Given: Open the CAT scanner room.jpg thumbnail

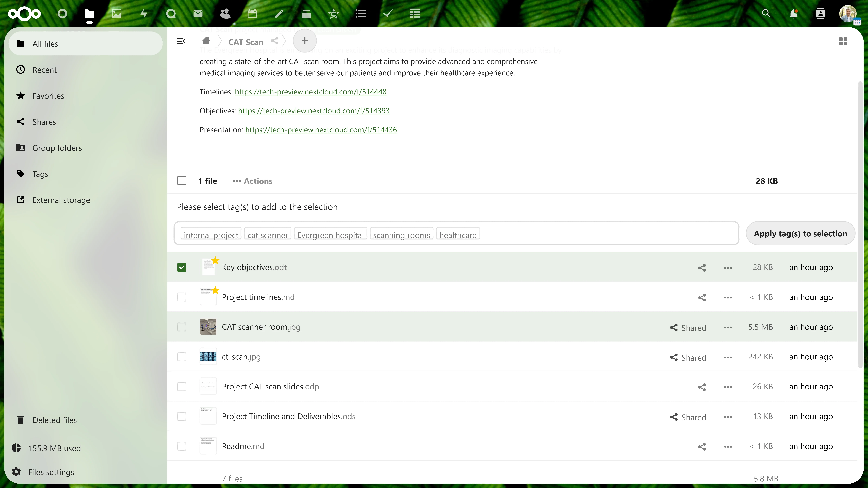Looking at the screenshot, I should (x=208, y=327).
